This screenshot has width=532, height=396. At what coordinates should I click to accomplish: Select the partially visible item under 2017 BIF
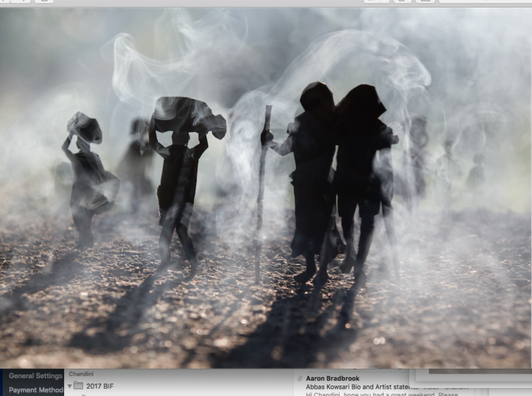click(86, 395)
